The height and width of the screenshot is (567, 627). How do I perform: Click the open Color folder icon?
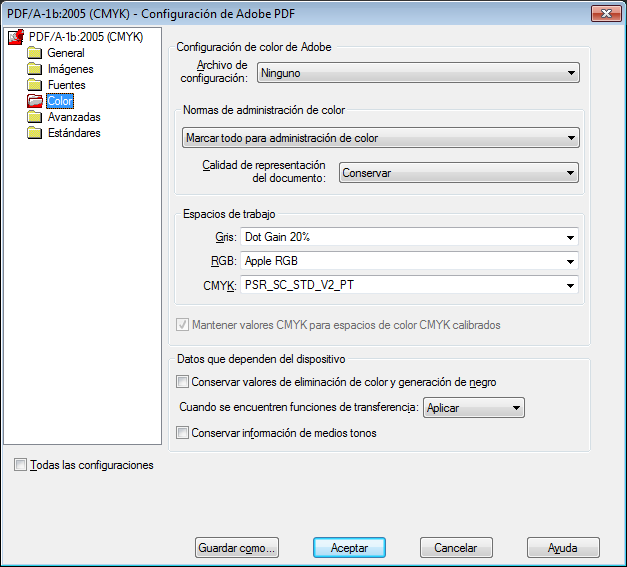click(35, 101)
